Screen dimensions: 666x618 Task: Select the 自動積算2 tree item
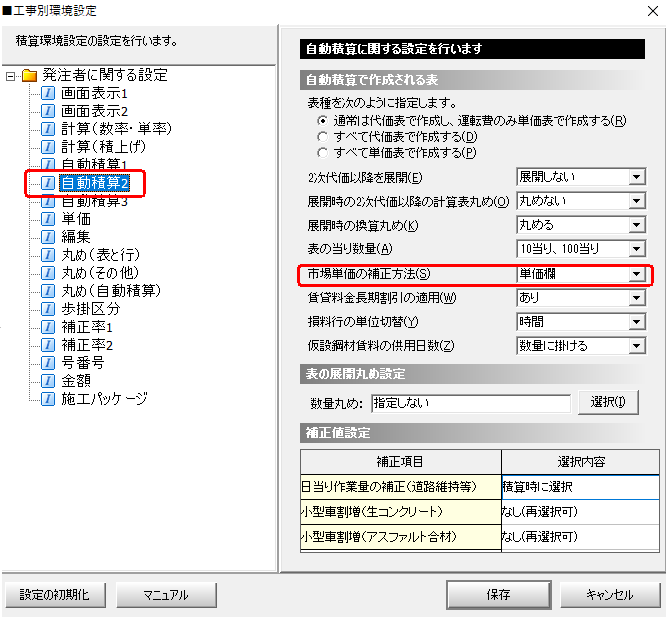(x=94, y=183)
